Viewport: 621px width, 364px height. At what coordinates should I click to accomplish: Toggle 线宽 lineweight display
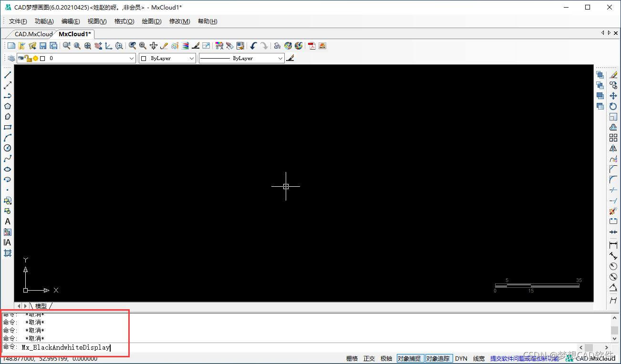coord(479,358)
